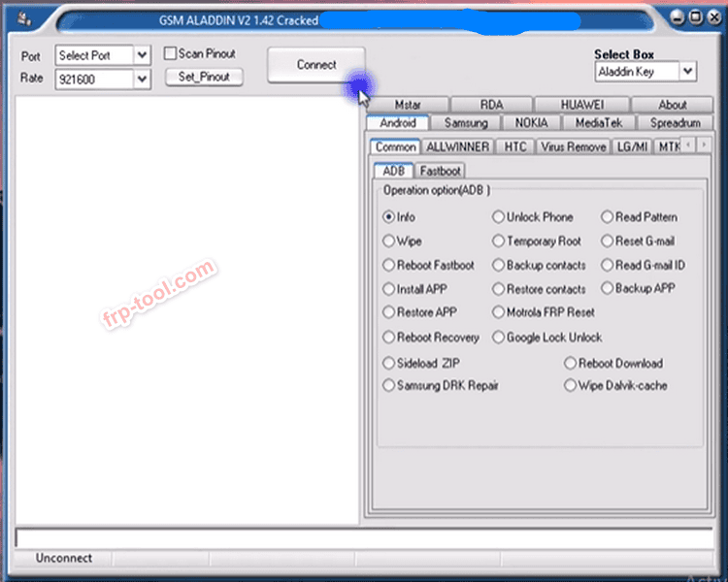The image size is (728, 582).
Task: Enable the Scan Pinout checkbox
Action: 171,54
